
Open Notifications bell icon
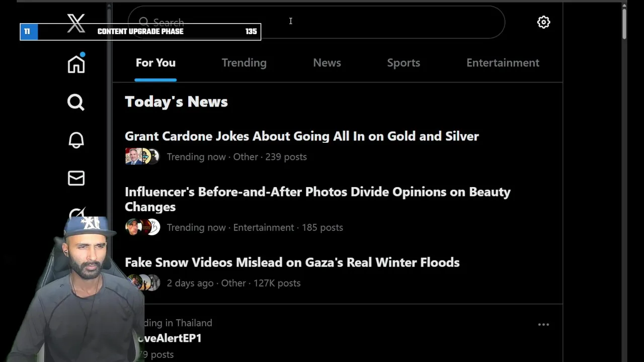pos(76,140)
